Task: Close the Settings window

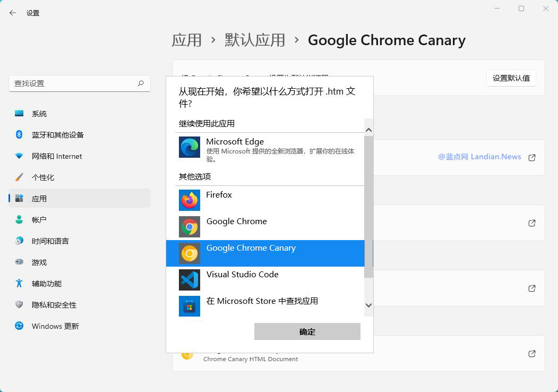Action: pos(546,8)
